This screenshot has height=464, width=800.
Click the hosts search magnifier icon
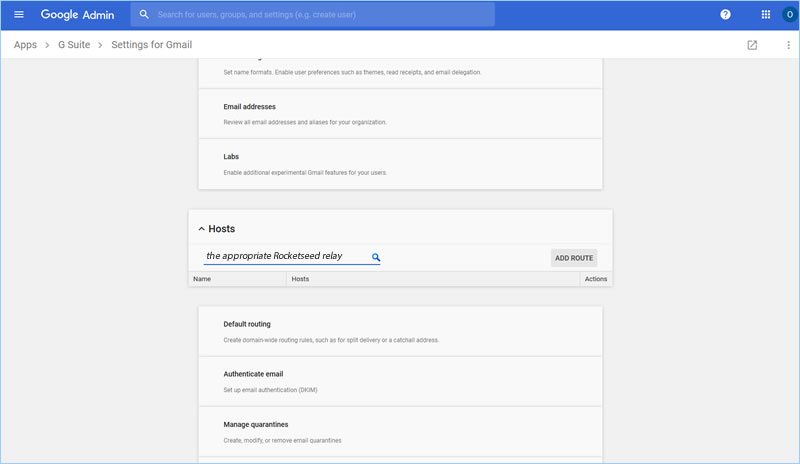(x=376, y=257)
